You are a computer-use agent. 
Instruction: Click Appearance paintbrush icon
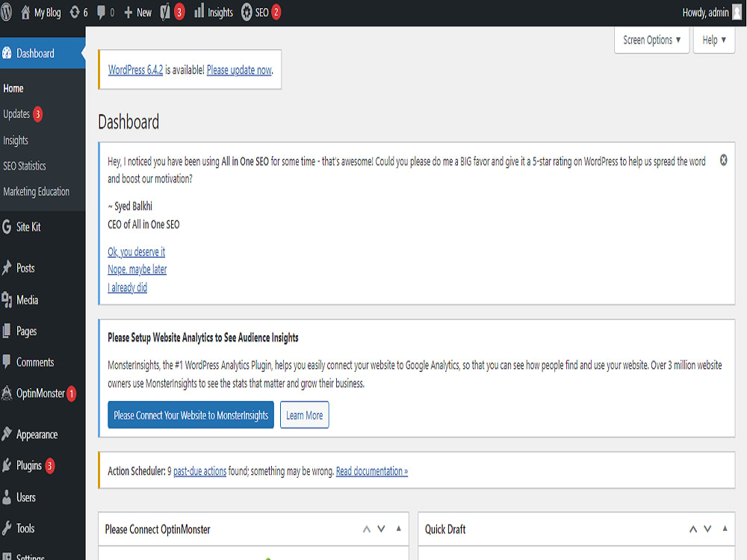pyautogui.click(x=7, y=434)
